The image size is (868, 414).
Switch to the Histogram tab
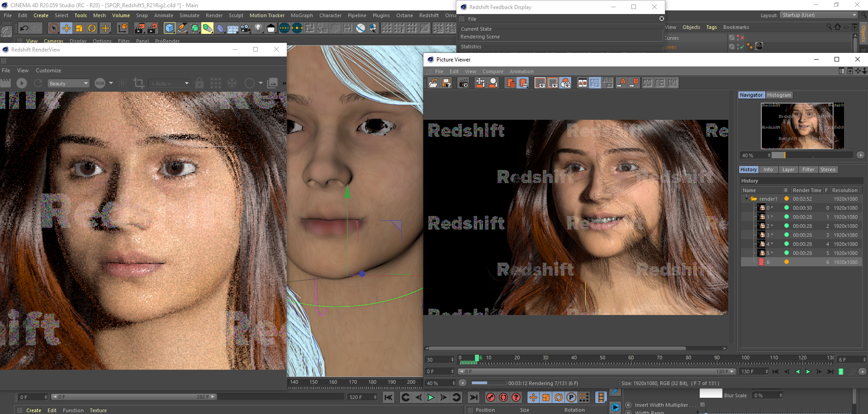(x=779, y=95)
